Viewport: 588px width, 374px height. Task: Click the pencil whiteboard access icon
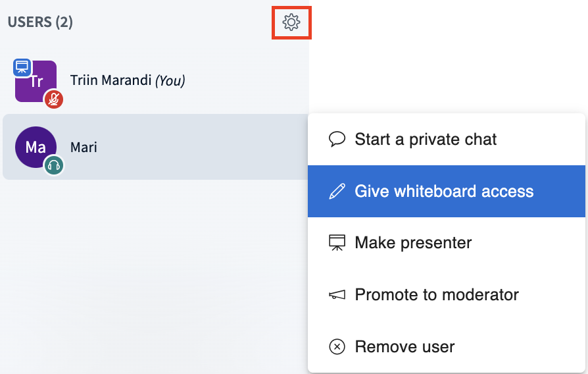pos(337,192)
